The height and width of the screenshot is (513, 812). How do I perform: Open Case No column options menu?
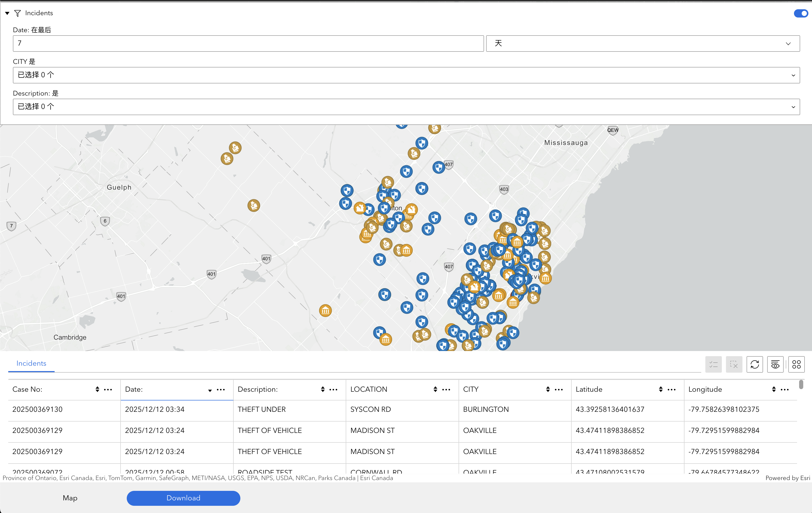tap(108, 389)
